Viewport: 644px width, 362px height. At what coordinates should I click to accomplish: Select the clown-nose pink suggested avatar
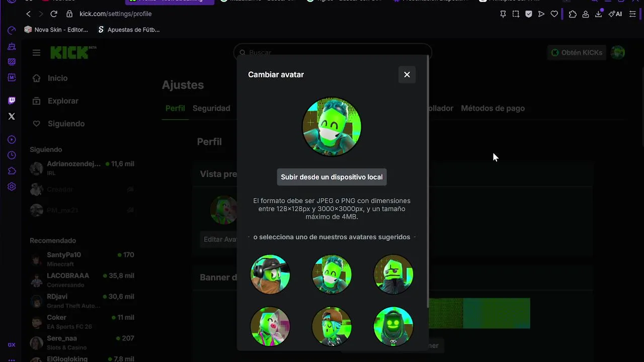270,326
